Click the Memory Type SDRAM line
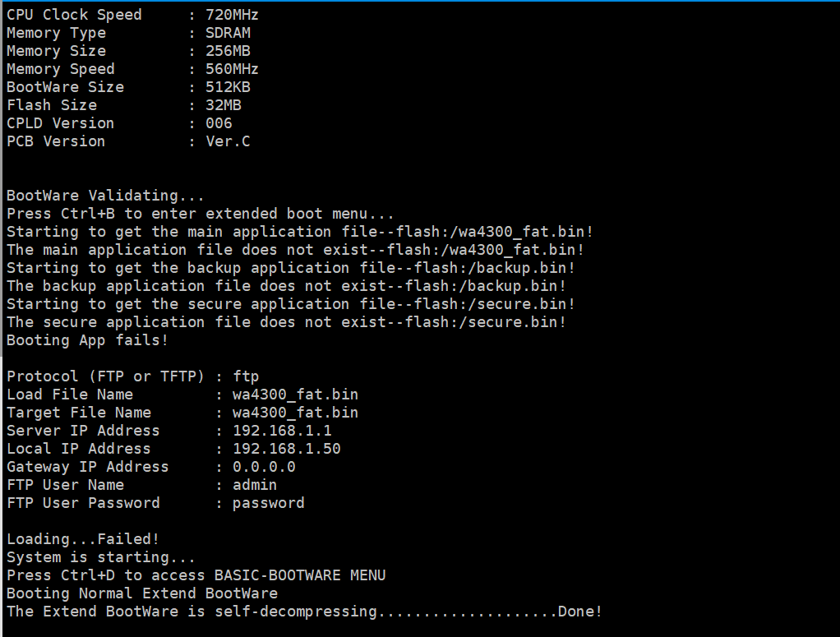This screenshot has width=840, height=637. (x=128, y=33)
